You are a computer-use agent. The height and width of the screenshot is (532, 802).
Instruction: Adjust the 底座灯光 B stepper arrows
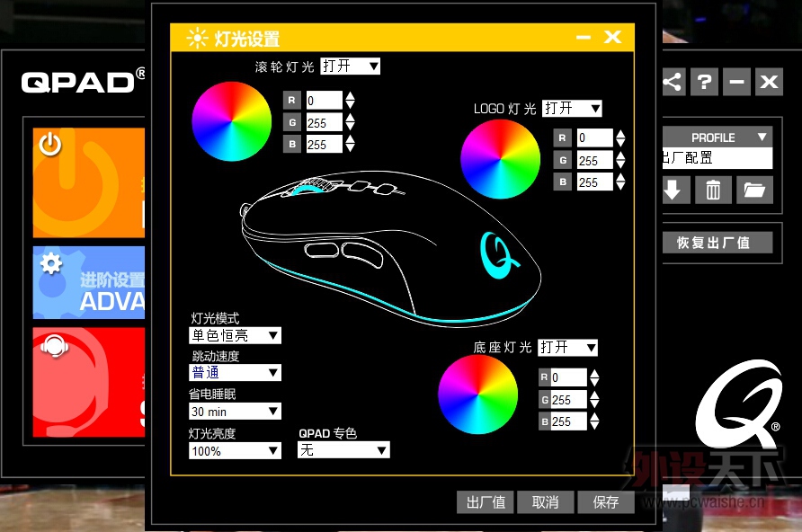[x=594, y=421]
